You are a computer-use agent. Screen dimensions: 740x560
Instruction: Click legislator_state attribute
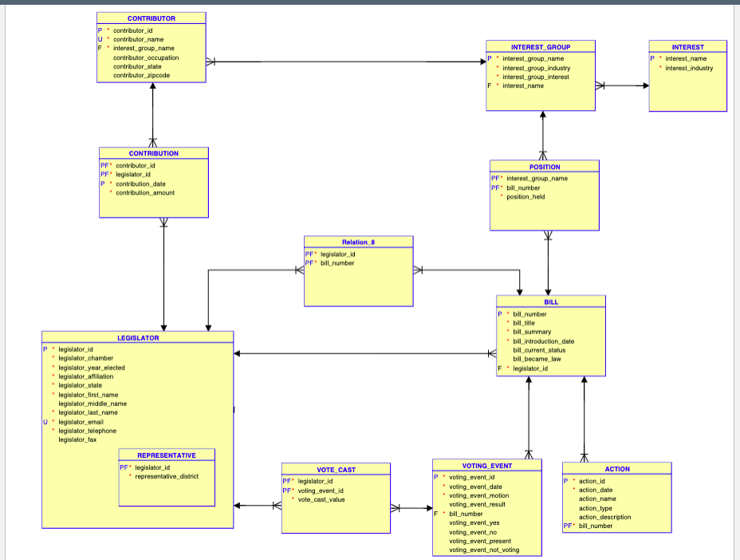81,385
